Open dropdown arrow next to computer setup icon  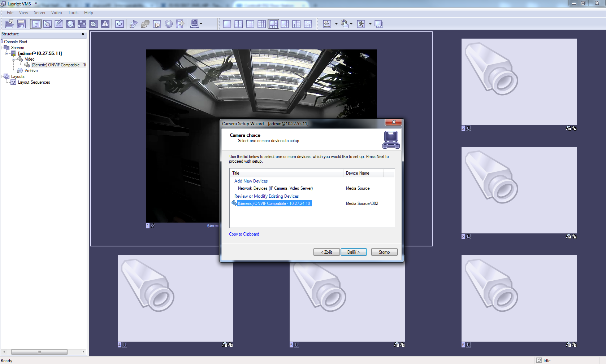201,24
